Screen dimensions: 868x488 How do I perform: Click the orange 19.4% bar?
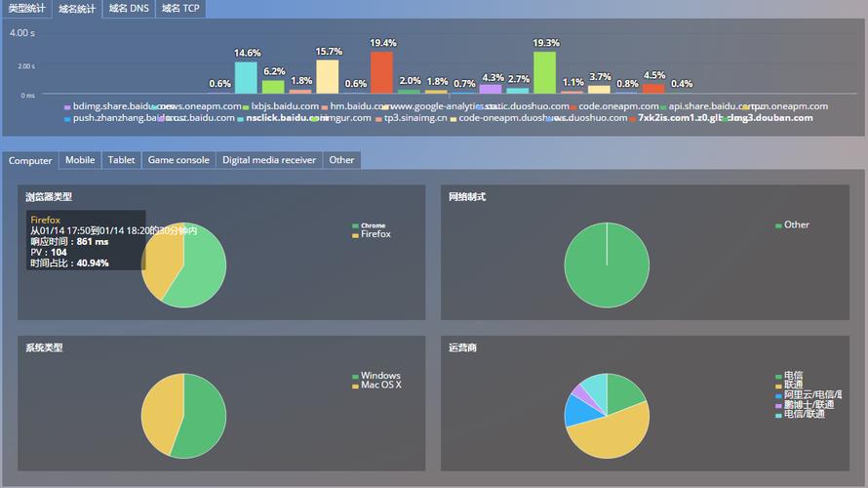382,72
